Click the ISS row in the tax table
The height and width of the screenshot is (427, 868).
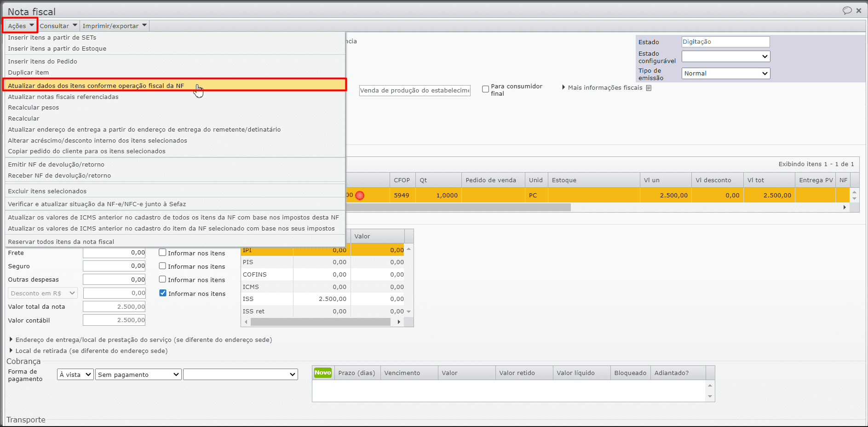323,299
